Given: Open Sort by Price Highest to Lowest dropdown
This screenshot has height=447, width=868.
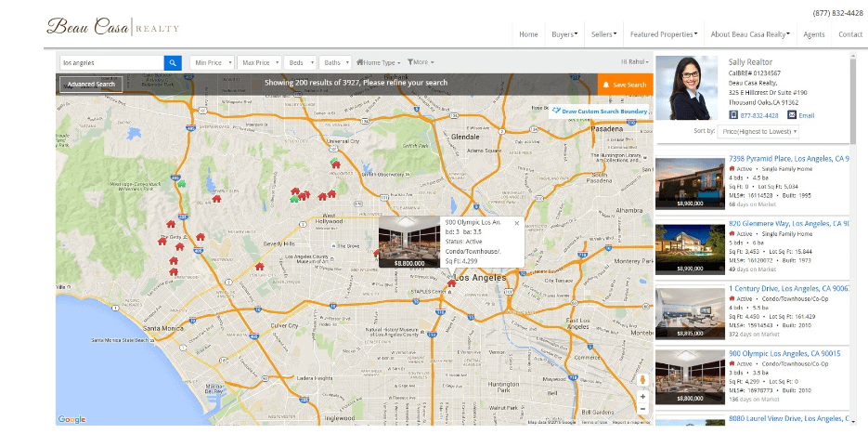Looking at the screenshot, I should 758,131.
